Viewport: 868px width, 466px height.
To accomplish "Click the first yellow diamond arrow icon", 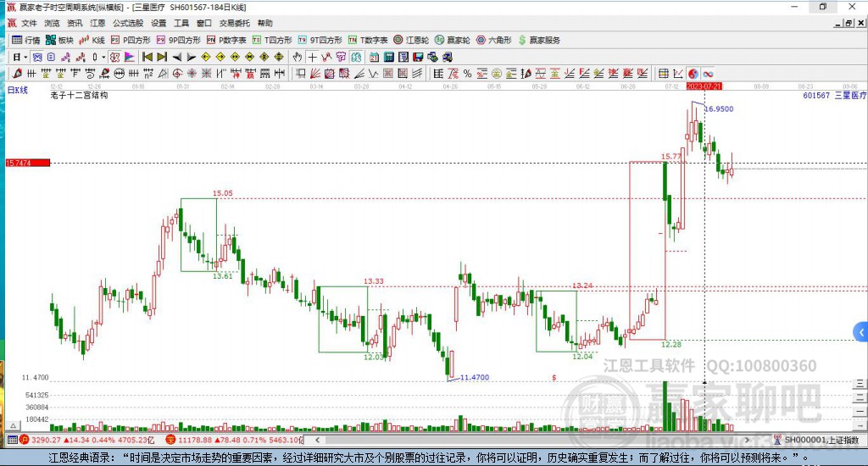I will (x=206, y=57).
